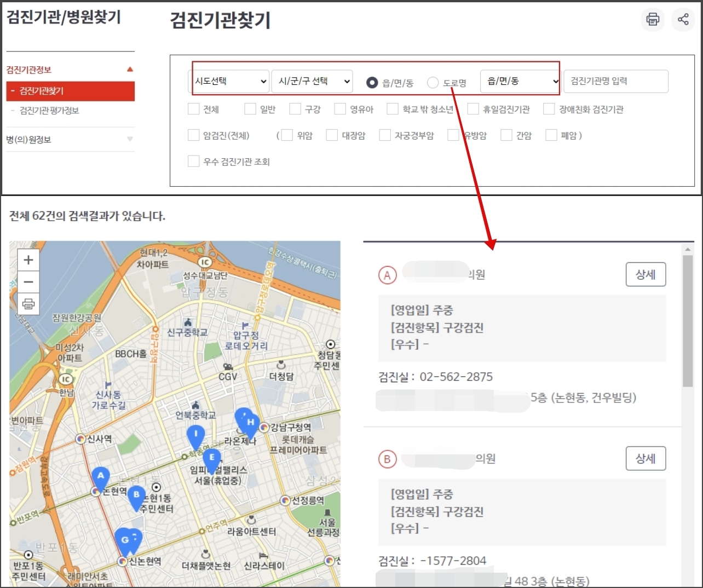The width and height of the screenshot is (703, 588).
Task: Click 상세 button for result B
Action: coord(646,458)
